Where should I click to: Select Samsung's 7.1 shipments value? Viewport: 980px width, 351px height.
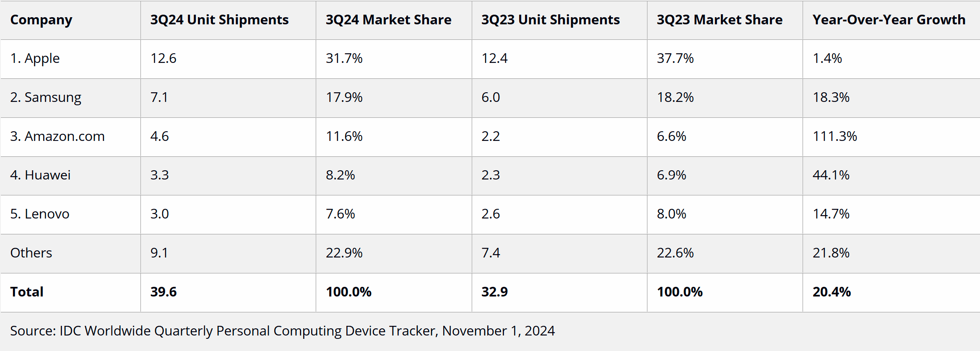pyautogui.click(x=159, y=97)
